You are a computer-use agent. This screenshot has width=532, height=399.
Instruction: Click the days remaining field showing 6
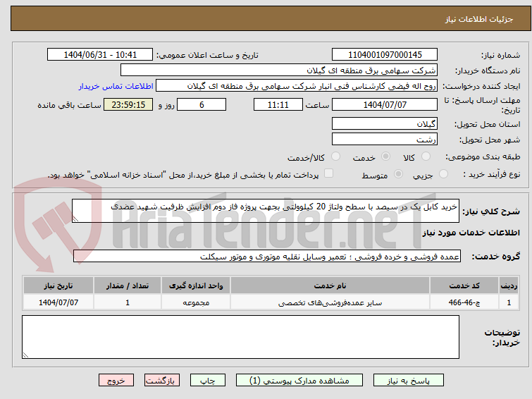click(x=202, y=104)
